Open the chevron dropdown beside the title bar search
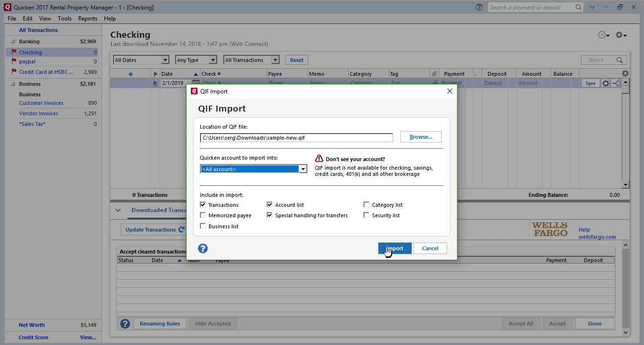The width and height of the screenshot is (644, 345). tap(592, 7)
